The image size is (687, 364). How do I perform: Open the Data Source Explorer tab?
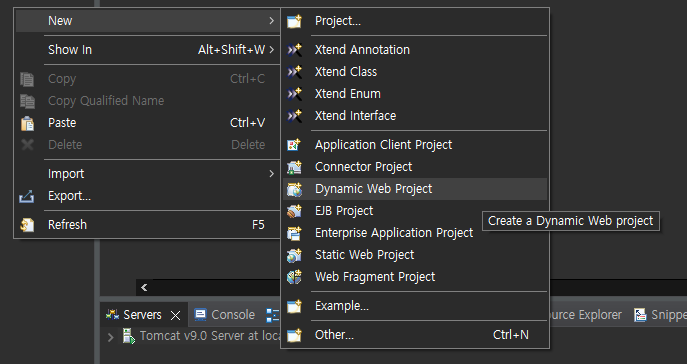point(586,315)
